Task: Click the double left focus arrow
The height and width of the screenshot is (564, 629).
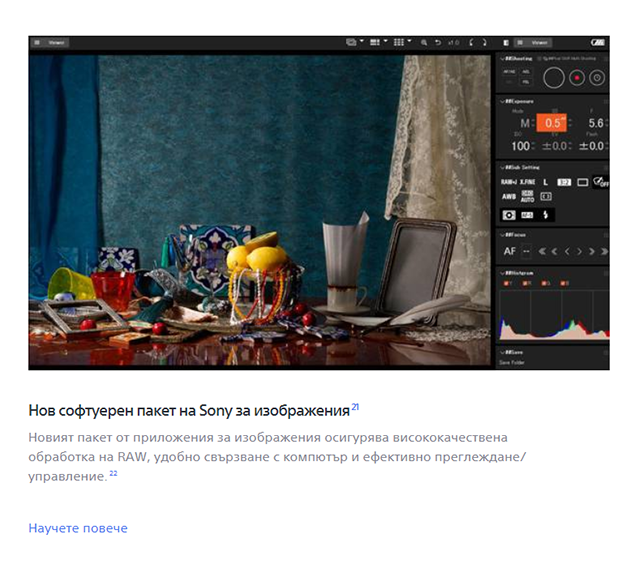Action: pos(555,252)
